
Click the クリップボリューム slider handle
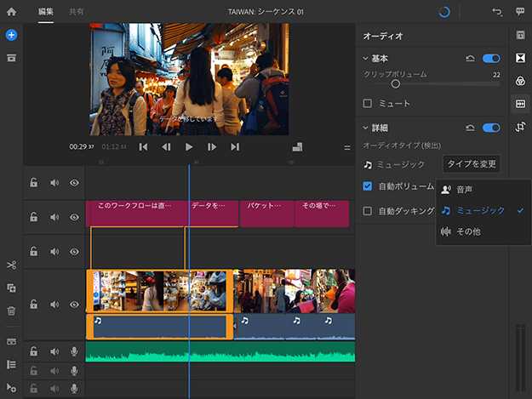pyautogui.click(x=396, y=84)
